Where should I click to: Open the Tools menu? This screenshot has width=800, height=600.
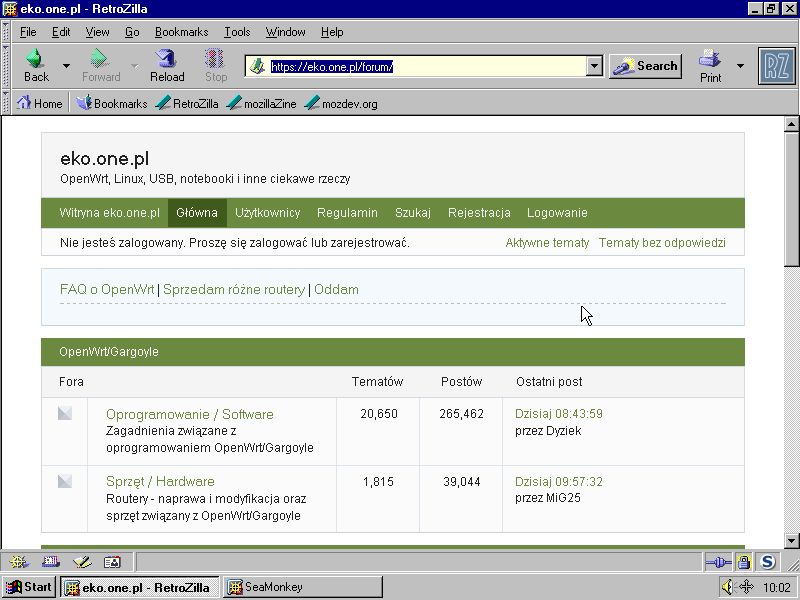pos(237,32)
